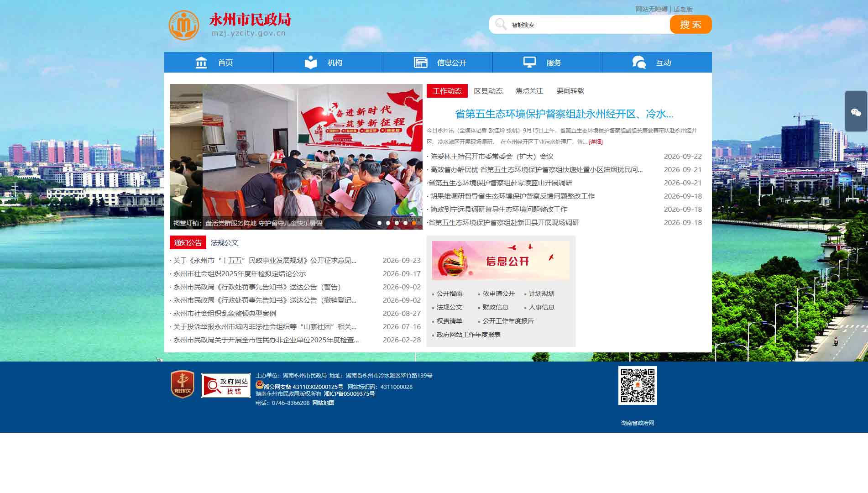Click the 信息公开 newspaper icon in navigation

420,63
